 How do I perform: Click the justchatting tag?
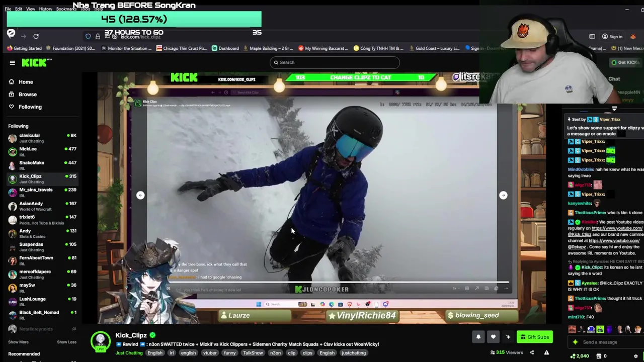point(354,353)
